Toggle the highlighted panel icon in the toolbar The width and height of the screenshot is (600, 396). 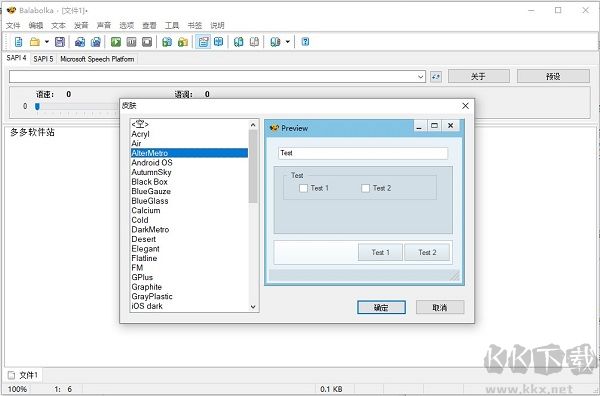click(203, 42)
